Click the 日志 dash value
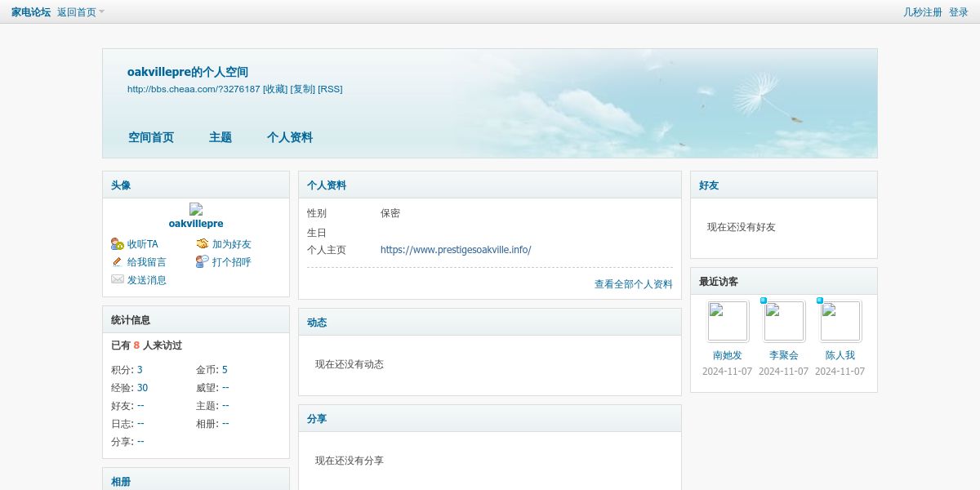This screenshot has width=980, height=490. (140, 424)
